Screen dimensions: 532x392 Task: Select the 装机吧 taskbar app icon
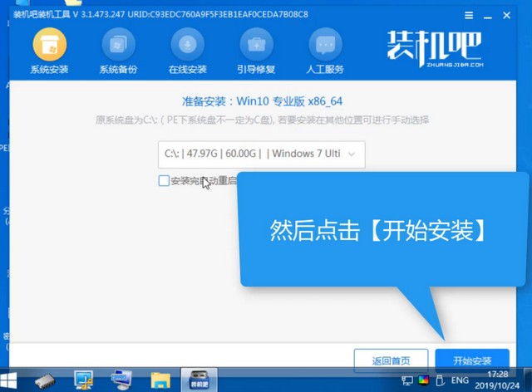pos(199,380)
